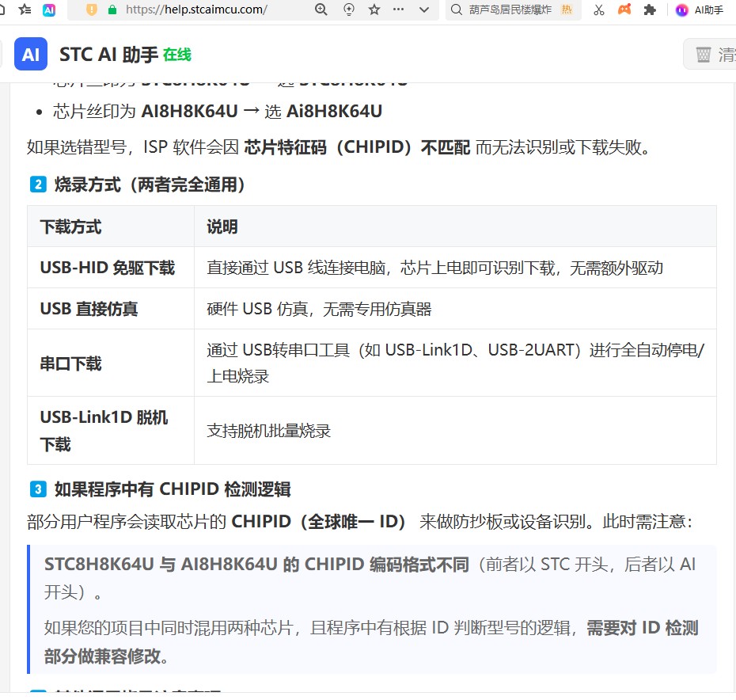Click the quote text CHIPID 编码格式不同

click(x=386, y=565)
